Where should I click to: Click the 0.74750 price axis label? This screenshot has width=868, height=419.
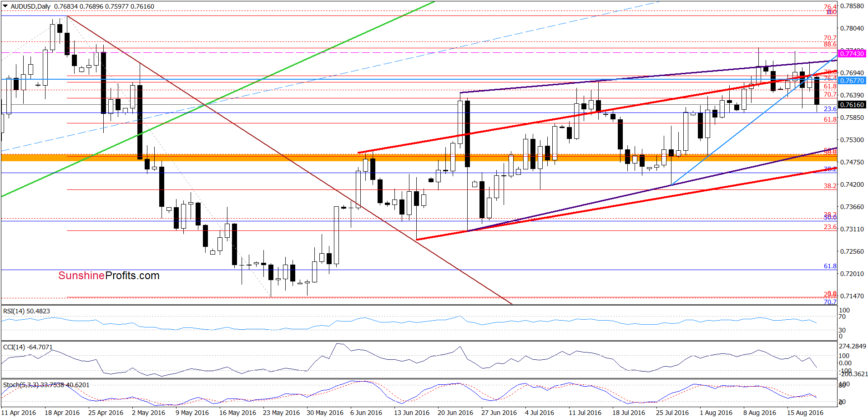pos(852,162)
